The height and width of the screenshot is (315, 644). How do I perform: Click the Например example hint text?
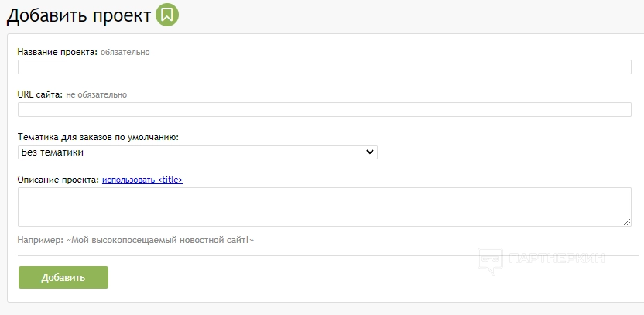tap(135, 240)
